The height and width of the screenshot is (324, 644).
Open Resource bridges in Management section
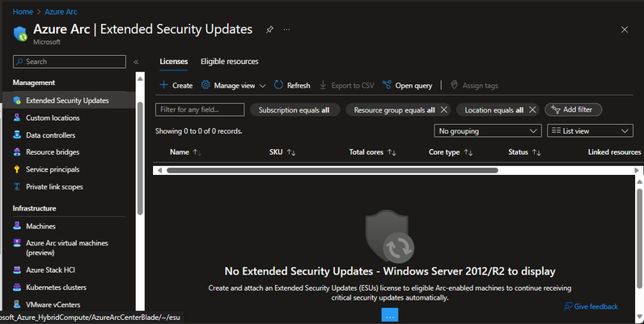click(x=53, y=152)
